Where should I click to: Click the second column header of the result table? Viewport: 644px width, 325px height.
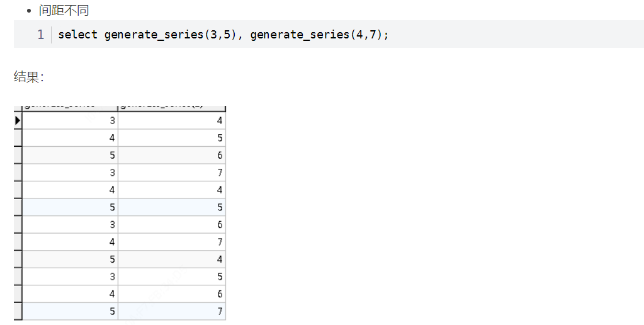(171, 108)
